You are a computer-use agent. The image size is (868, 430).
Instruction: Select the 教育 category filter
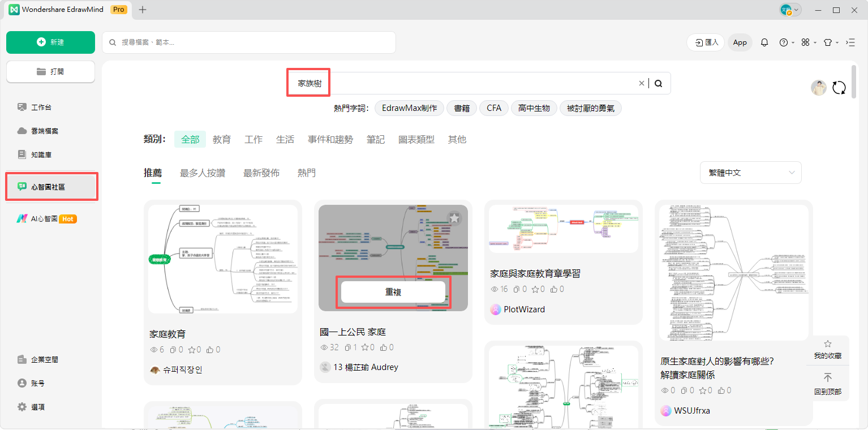click(x=221, y=139)
